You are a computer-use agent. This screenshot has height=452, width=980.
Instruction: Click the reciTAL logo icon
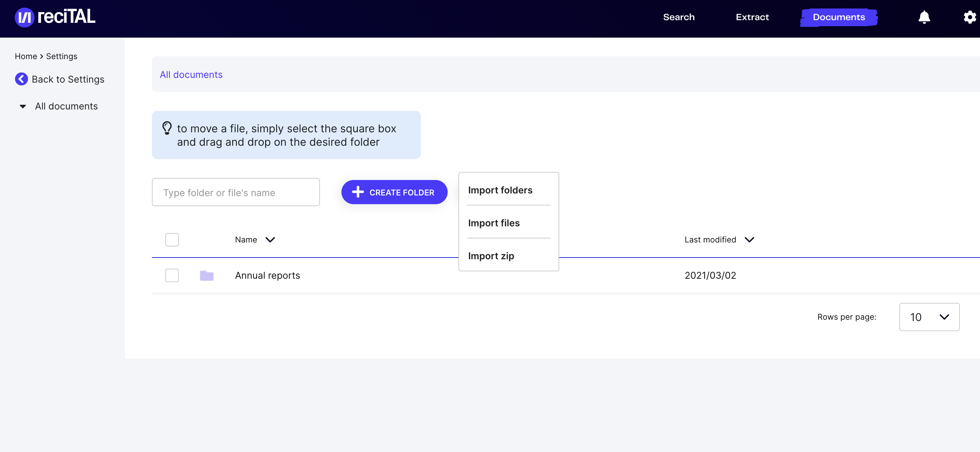pyautogui.click(x=24, y=17)
